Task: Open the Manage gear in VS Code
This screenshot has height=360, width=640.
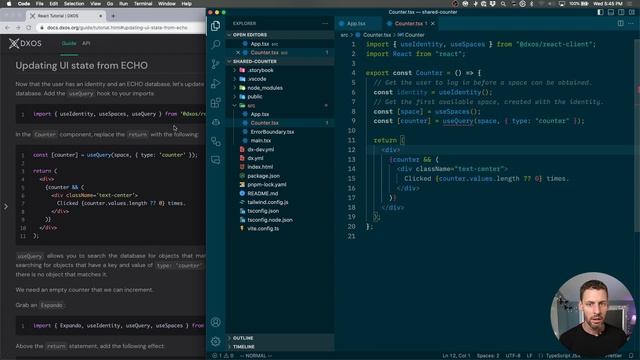Action: click(216, 341)
